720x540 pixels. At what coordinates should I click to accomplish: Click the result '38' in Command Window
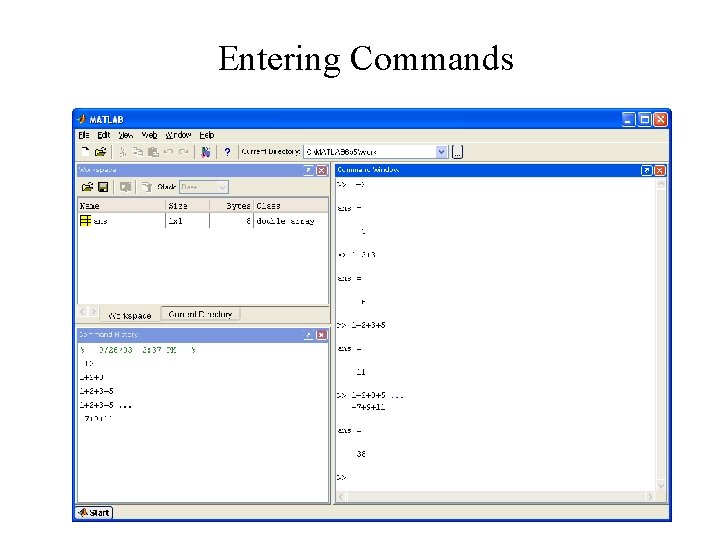[361, 454]
